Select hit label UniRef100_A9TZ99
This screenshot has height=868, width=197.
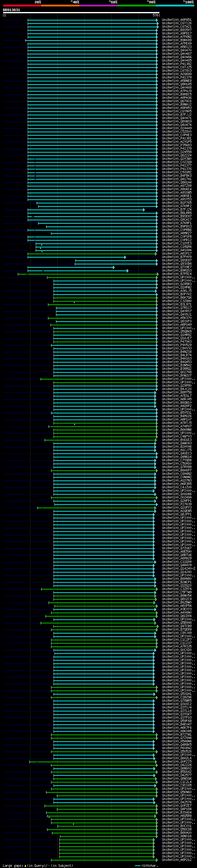tap(176, 186)
